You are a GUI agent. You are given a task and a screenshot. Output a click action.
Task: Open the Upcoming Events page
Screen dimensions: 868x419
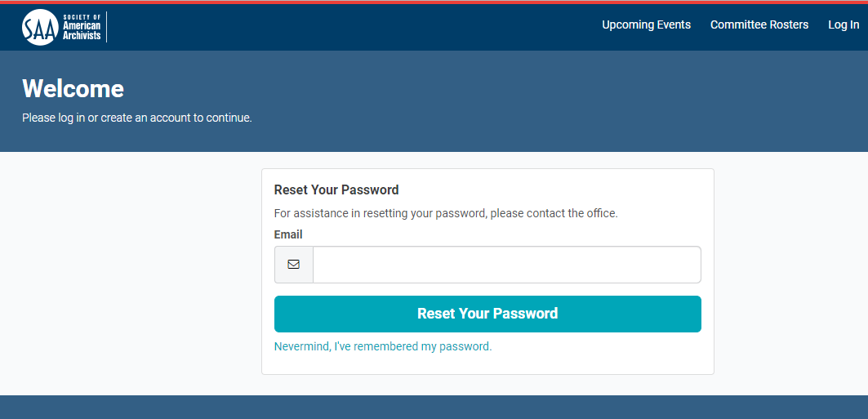(646, 25)
